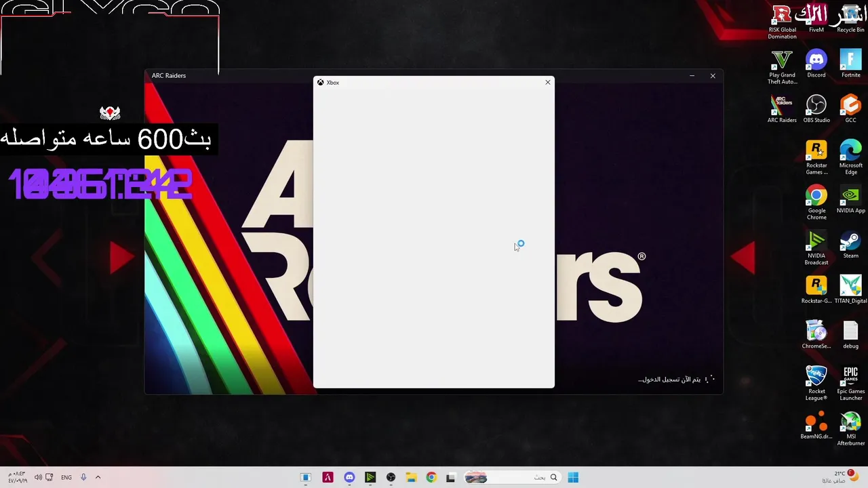The image size is (868, 488).
Task: Select the NVIDIA App desktop shortcut
Action: (x=850, y=199)
